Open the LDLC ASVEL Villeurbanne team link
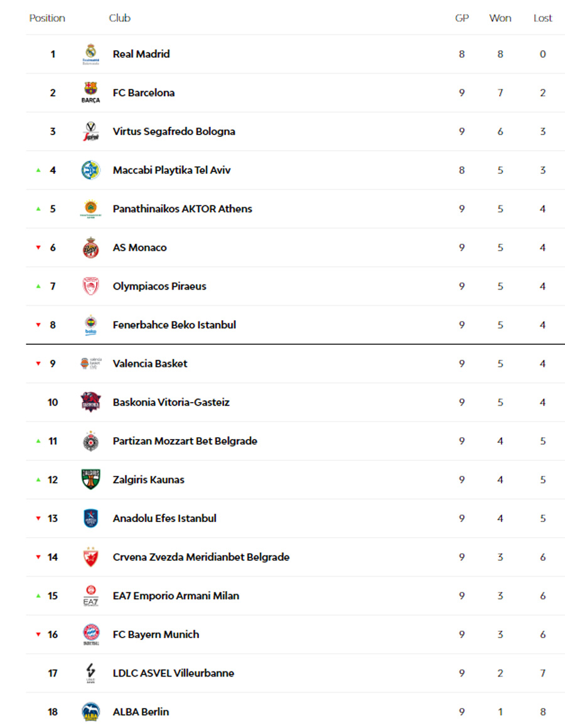Image resolution: width=565 pixels, height=728 pixels. pyautogui.click(x=173, y=673)
